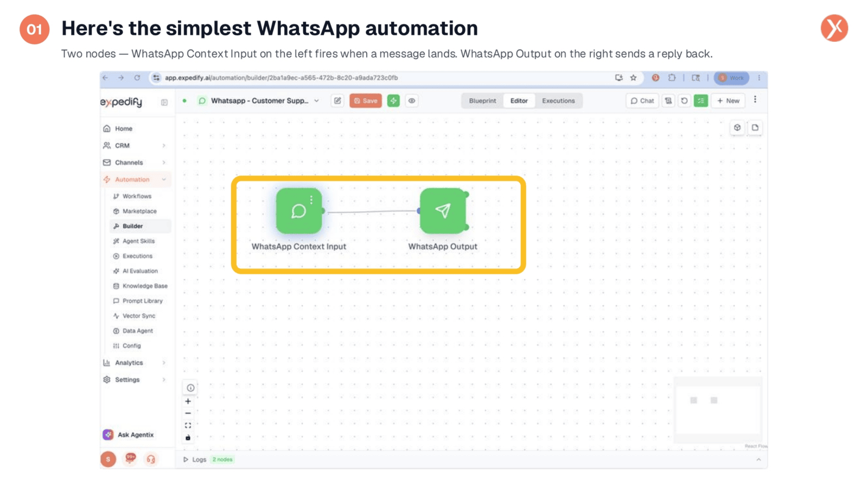
Task: Click the browser reload icon
Action: 137,78
